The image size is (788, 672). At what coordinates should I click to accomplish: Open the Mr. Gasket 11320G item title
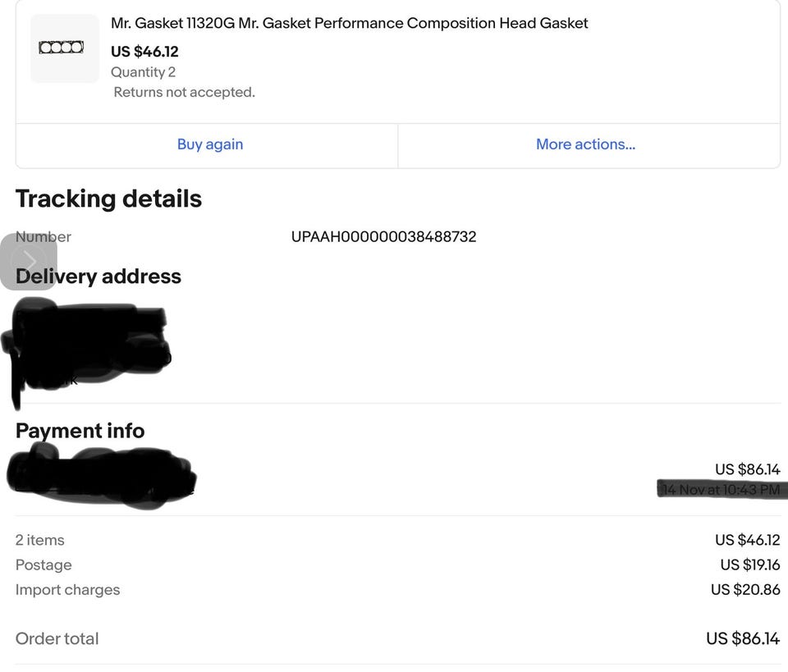349,23
